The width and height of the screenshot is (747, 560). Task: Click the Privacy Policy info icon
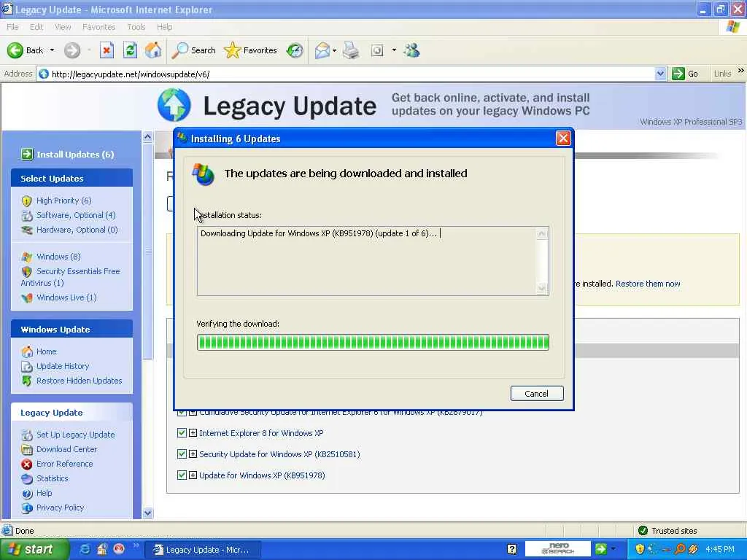27,508
